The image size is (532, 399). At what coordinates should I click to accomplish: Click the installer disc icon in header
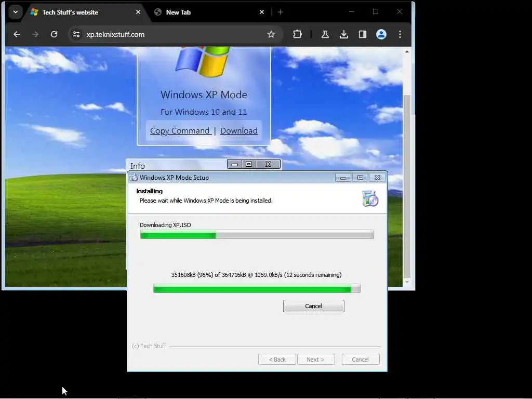[x=370, y=198]
